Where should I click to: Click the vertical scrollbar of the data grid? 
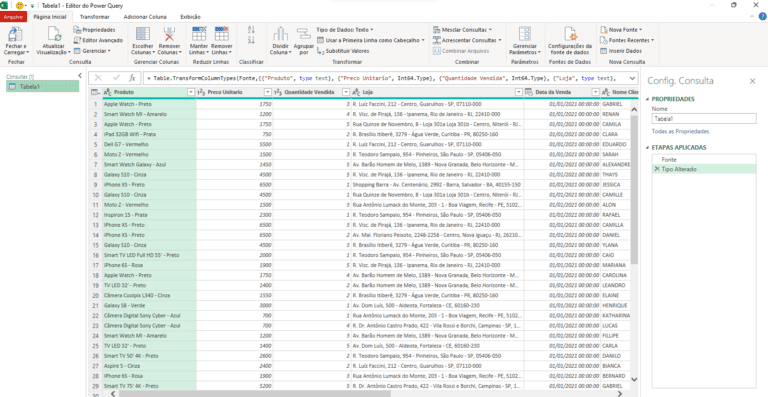[x=634, y=191]
